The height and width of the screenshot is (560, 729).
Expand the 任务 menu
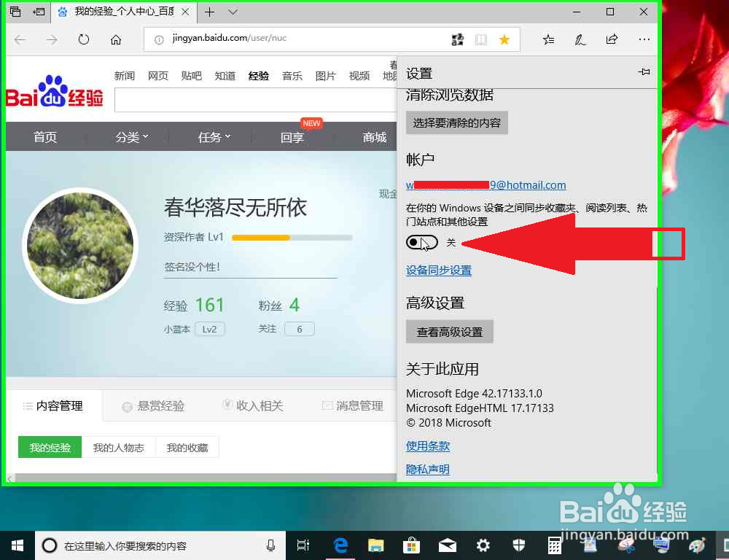coord(212,136)
